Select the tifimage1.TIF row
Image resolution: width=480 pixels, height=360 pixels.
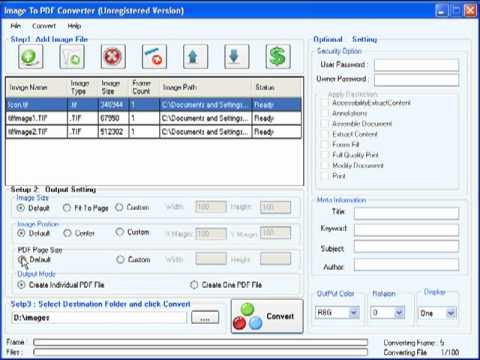point(154,118)
